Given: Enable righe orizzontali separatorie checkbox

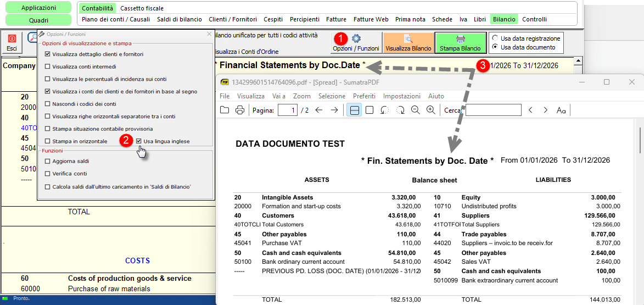Looking at the screenshot, I should click(48, 117).
